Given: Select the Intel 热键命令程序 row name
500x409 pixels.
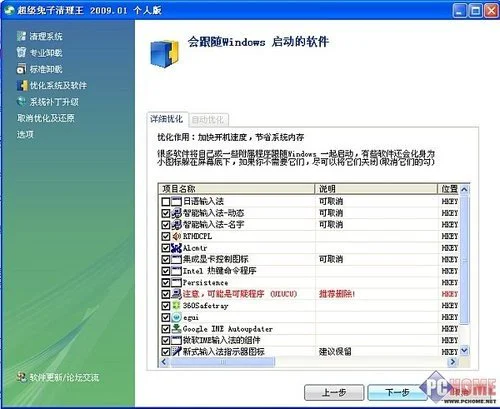Looking at the screenshot, I should point(219,271).
